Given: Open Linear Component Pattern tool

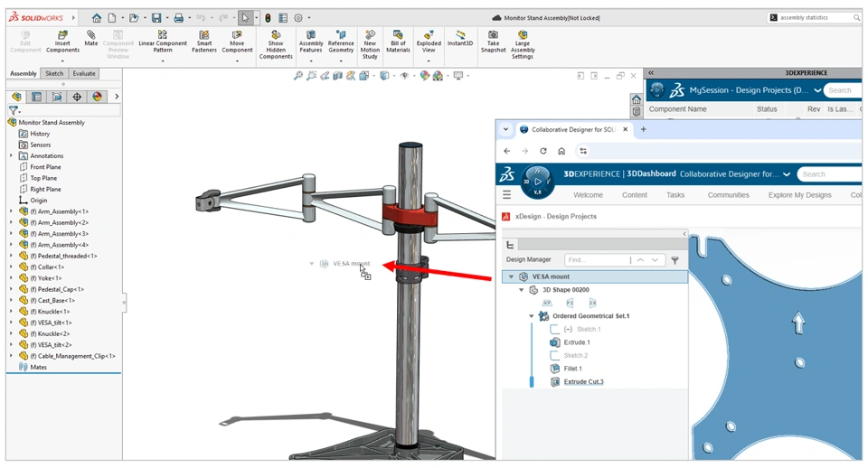Looking at the screenshot, I should [162, 42].
